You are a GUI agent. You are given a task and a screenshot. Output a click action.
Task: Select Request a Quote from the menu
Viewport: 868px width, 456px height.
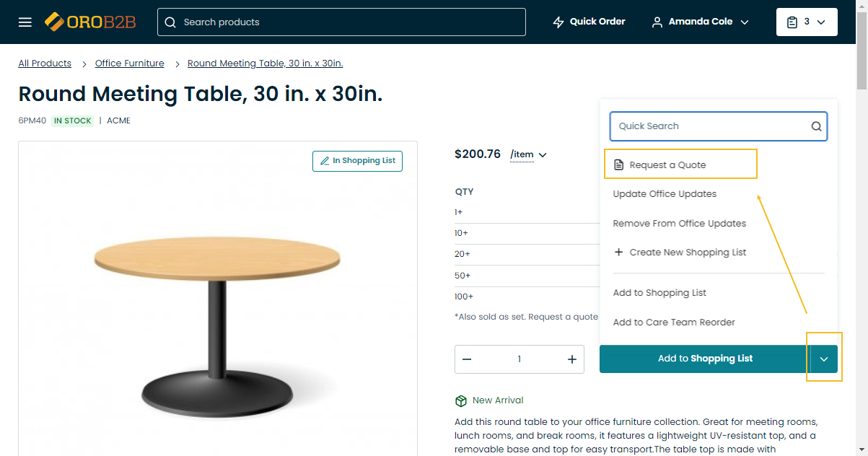pyautogui.click(x=667, y=165)
